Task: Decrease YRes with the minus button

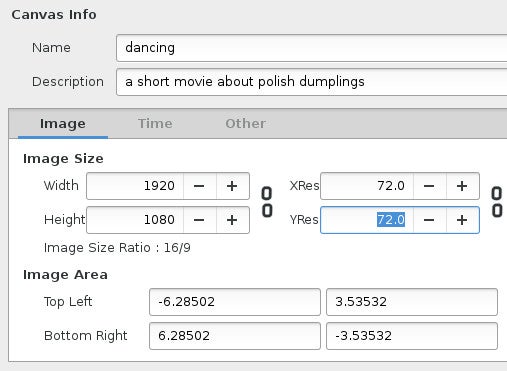Action: [x=429, y=220]
